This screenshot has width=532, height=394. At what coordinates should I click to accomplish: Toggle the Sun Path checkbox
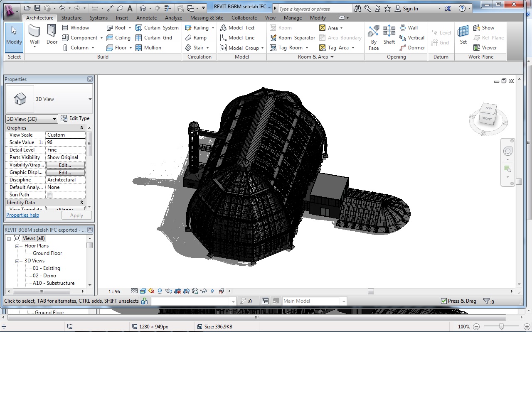point(50,195)
